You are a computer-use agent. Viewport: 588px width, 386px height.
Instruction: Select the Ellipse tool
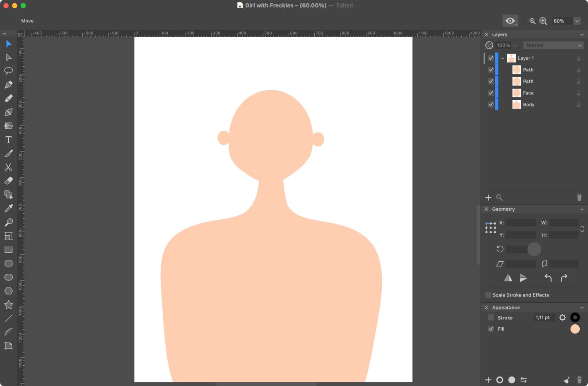8,277
